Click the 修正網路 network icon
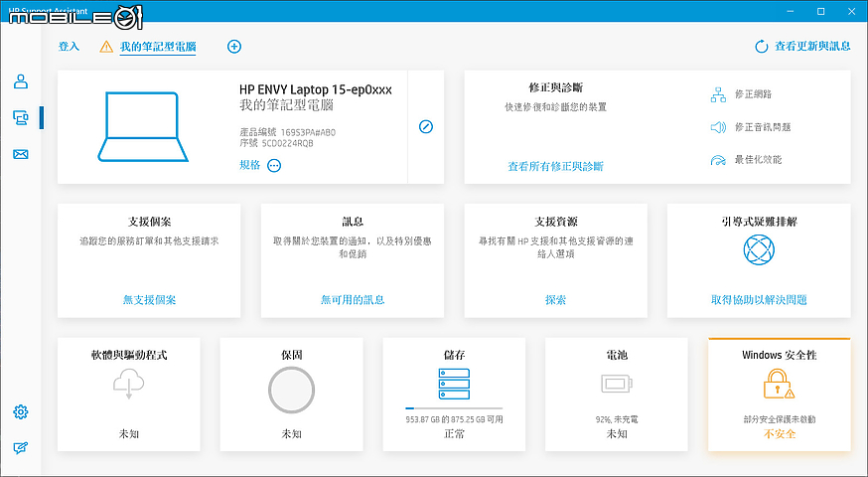 click(x=718, y=94)
